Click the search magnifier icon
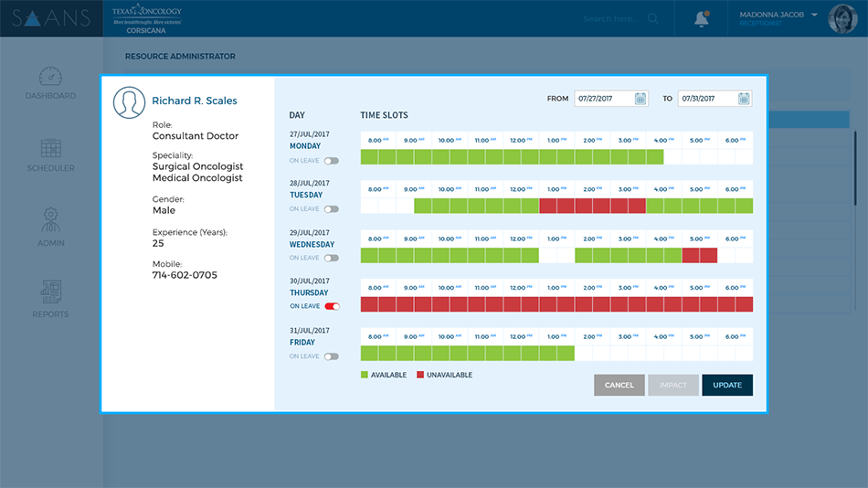 [652, 18]
